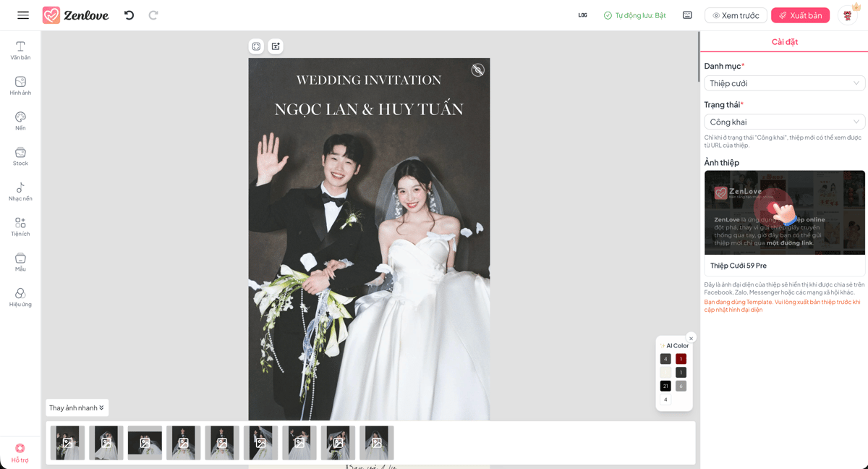Open the Hình ảnh image panel

20,84
